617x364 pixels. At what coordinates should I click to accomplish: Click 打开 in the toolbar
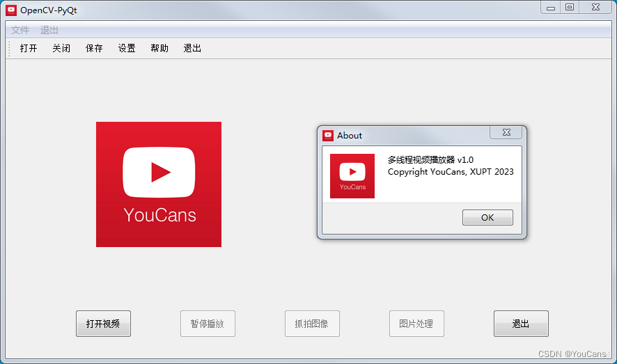[x=29, y=48]
